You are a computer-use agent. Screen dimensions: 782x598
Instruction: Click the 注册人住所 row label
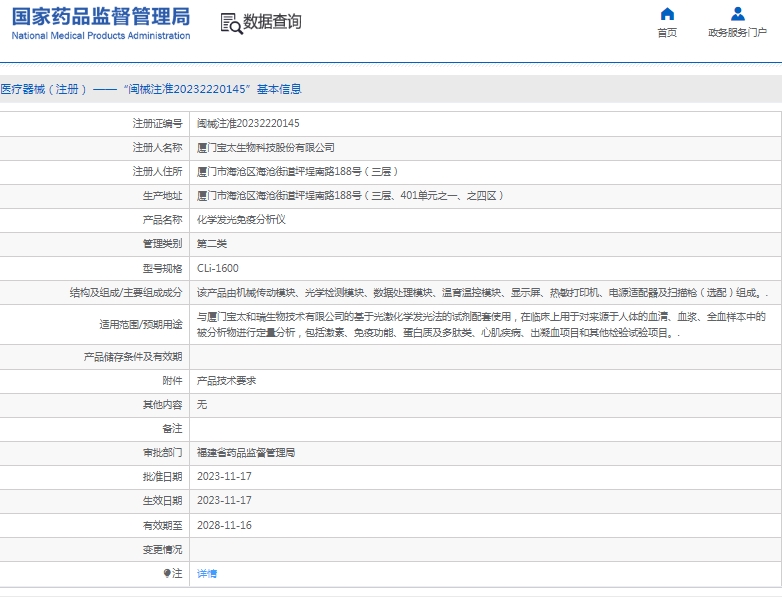158,172
